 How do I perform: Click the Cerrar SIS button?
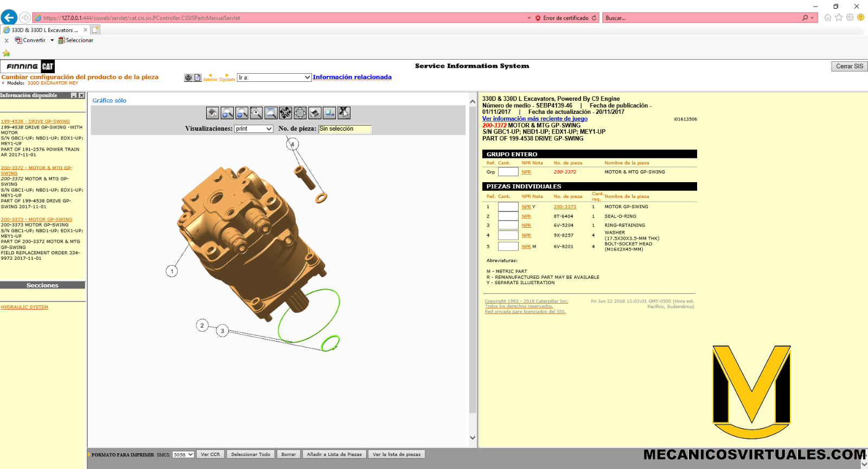(x=849, y=66)
